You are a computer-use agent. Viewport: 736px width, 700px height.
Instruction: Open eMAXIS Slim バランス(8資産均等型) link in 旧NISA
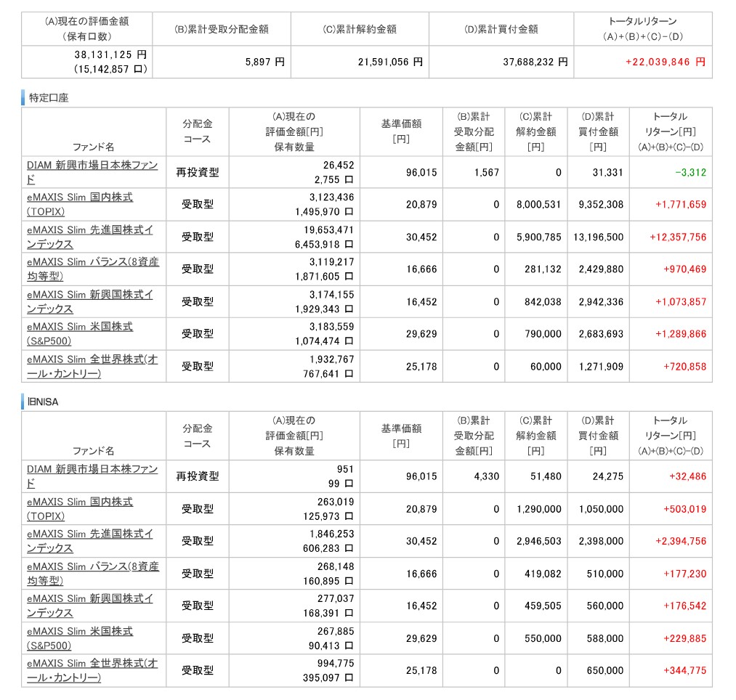coord(93,574)
